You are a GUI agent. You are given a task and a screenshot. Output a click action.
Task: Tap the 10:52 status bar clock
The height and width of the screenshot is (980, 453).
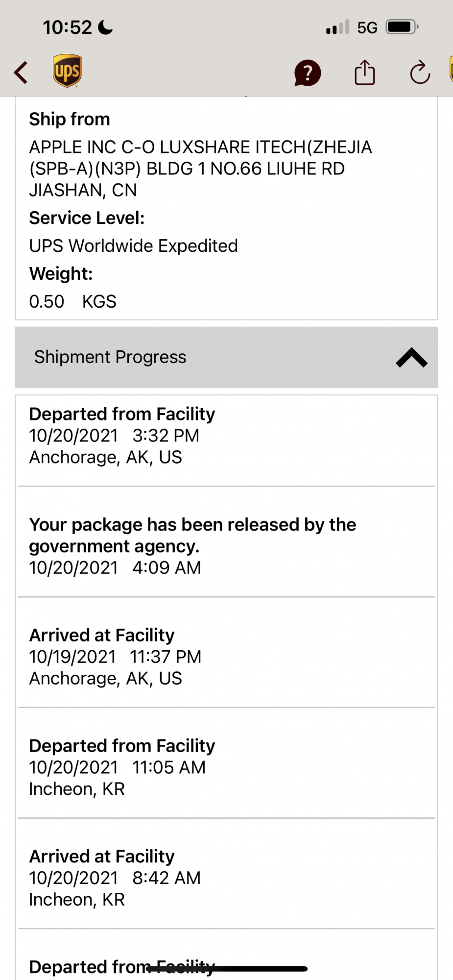point(67,27)
